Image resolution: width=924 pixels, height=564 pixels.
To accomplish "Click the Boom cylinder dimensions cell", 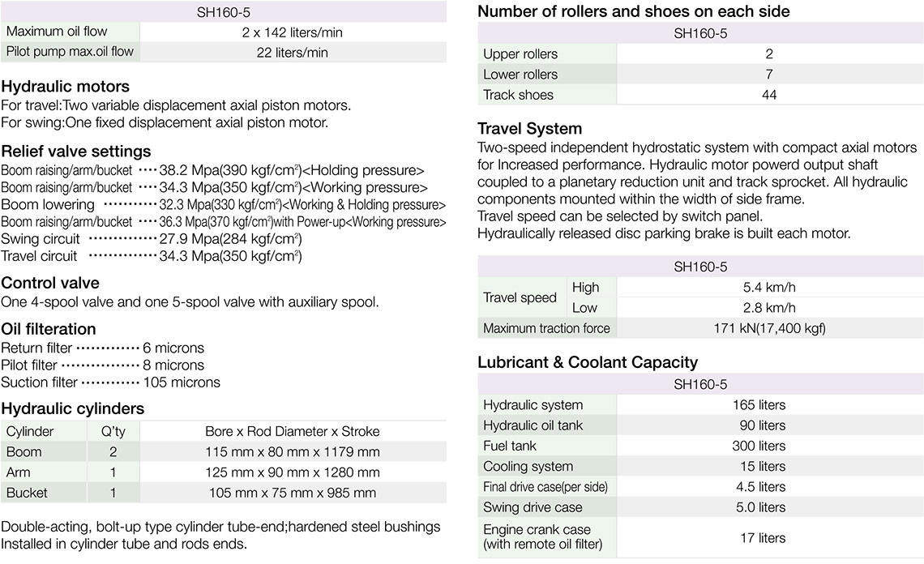I will 293,451.
